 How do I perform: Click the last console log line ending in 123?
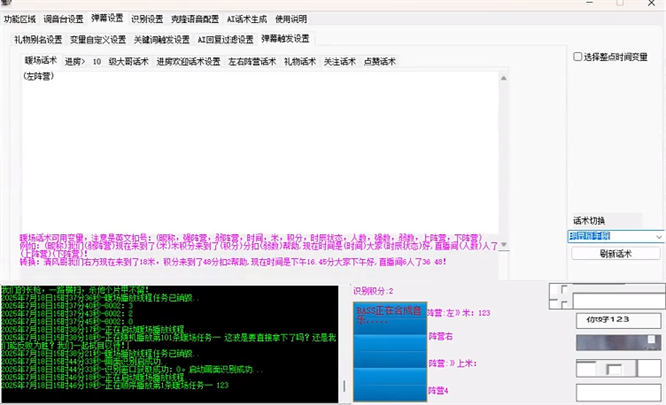[115, 385]
